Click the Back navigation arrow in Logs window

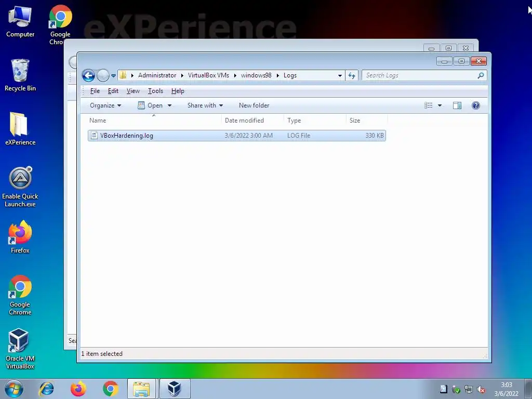(x=88, y=75)
